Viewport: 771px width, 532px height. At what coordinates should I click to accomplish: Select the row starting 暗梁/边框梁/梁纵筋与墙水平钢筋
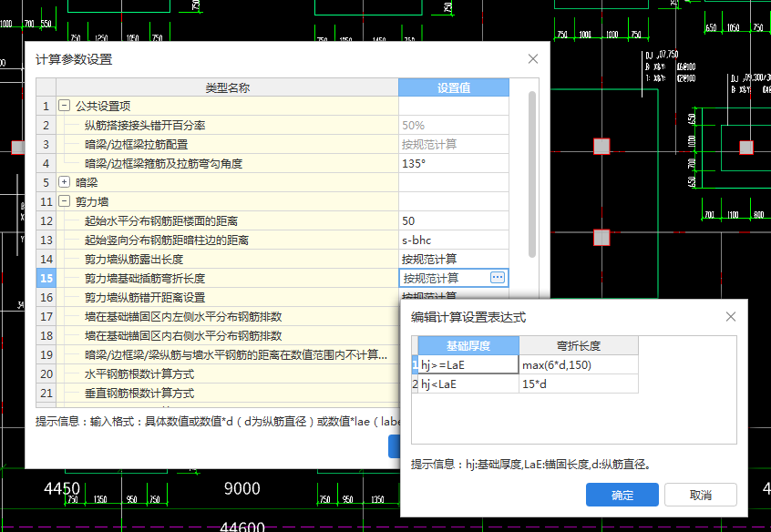[x=227, y=355]
